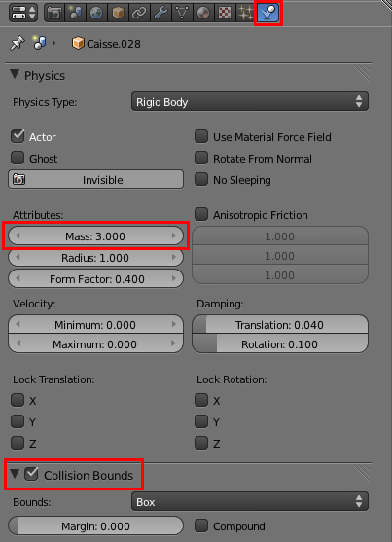Screen dimensions: 392x542
Task: Open the Texture checkerboard tab
Action: coord(225,13)
